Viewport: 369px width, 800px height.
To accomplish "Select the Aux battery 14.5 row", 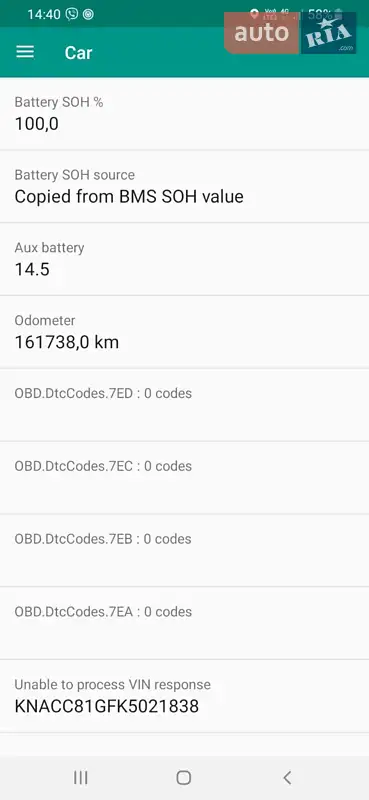I will 184,259.
